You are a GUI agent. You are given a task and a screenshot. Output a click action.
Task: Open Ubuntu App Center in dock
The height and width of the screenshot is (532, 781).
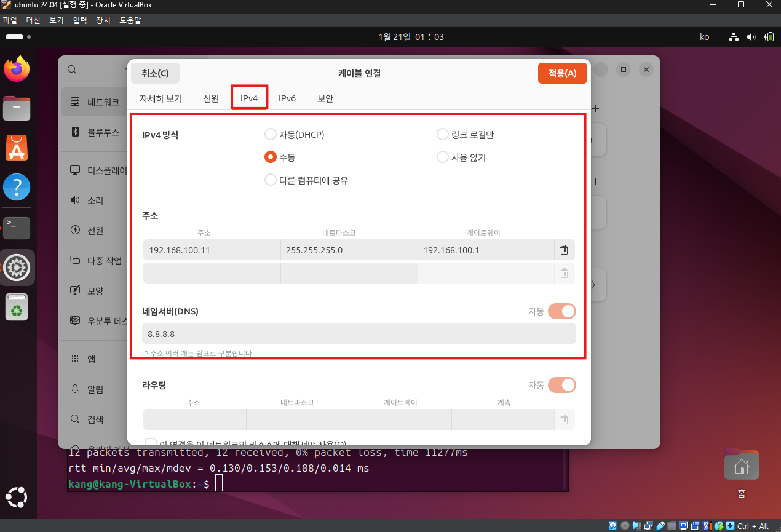[17, 148]
